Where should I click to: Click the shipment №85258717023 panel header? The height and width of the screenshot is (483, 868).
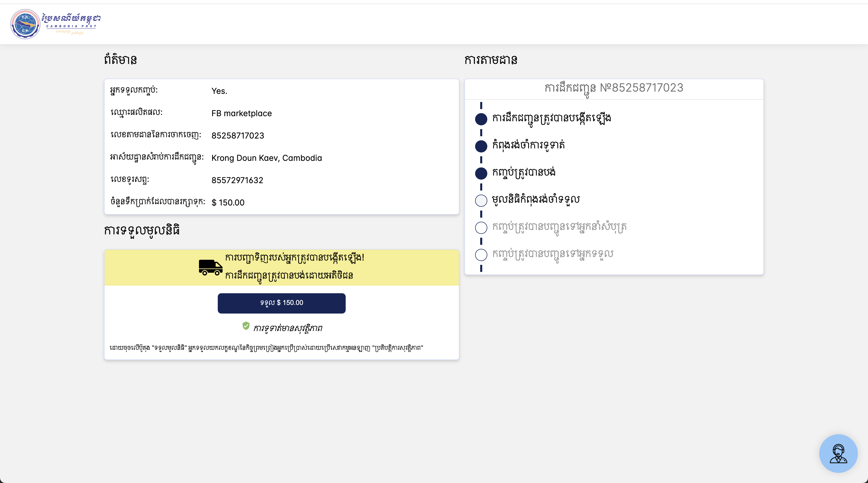614,88
